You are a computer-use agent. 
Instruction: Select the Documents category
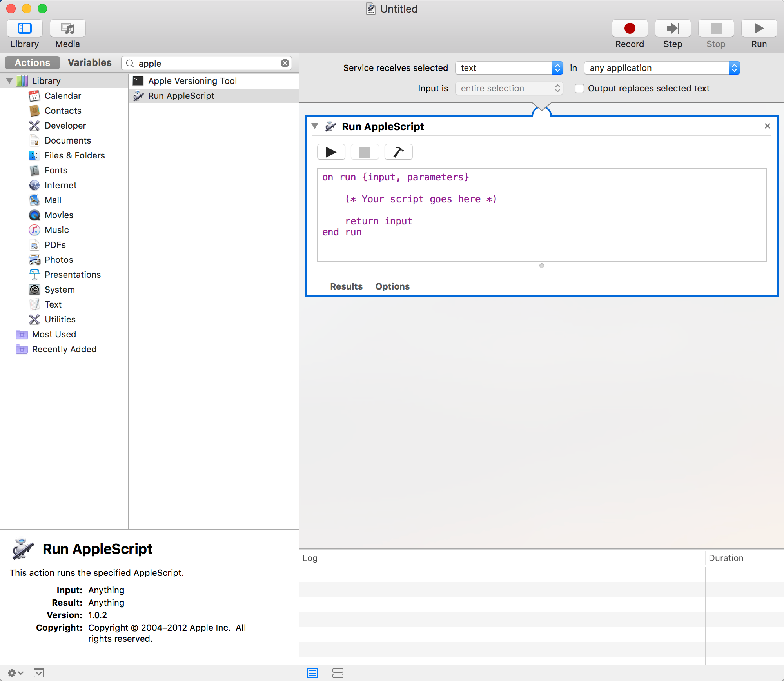(67, 140)
